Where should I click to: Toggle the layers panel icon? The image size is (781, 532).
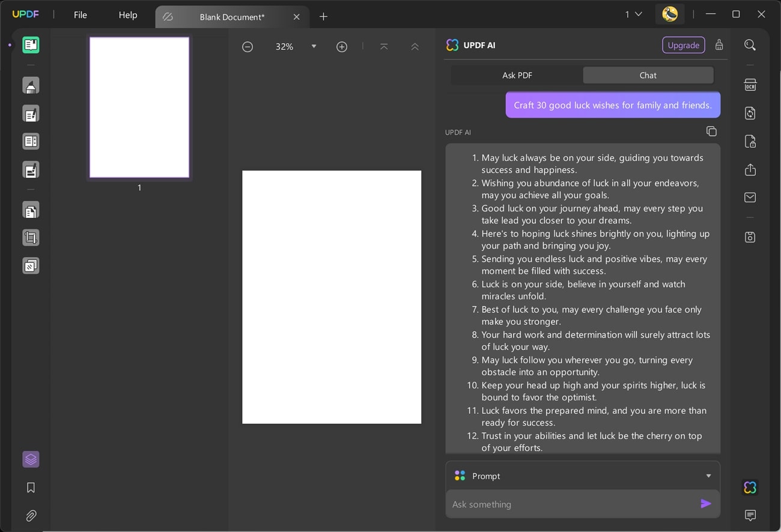31,459
